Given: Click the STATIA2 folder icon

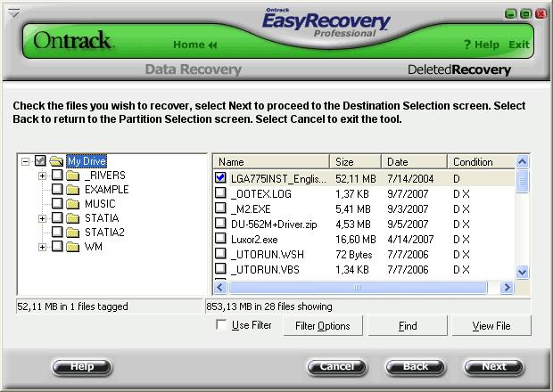Looking at the screenshot, I should [x=73, y=233].
